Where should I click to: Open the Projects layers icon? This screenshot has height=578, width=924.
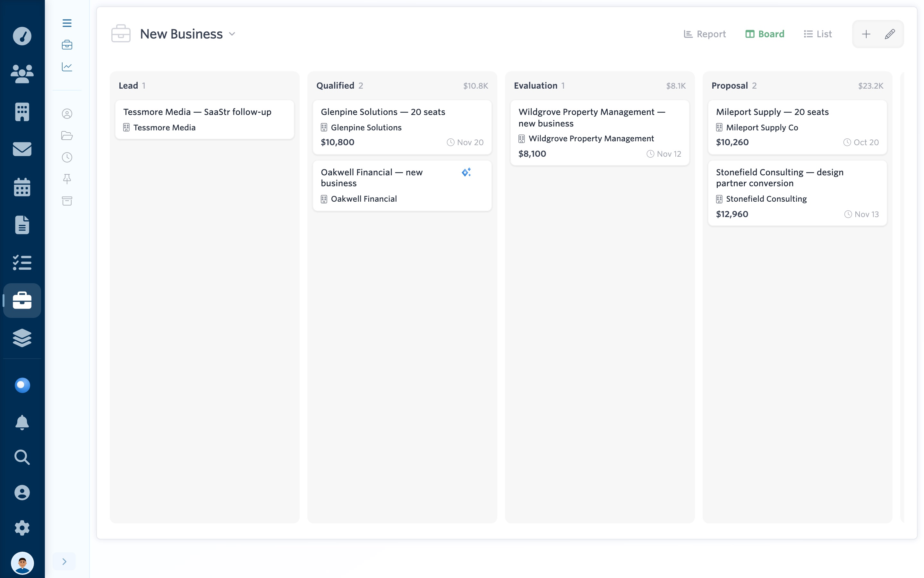coord(22,338)
